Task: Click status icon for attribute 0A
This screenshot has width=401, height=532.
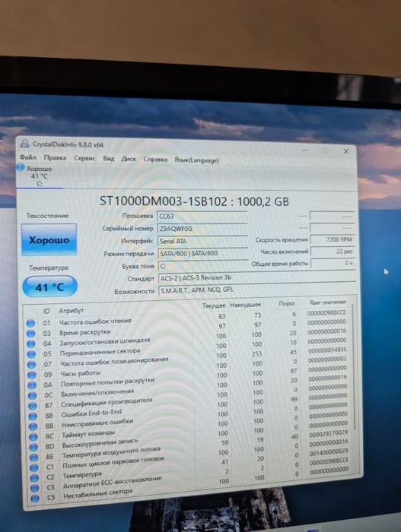Action: point(32,385)
